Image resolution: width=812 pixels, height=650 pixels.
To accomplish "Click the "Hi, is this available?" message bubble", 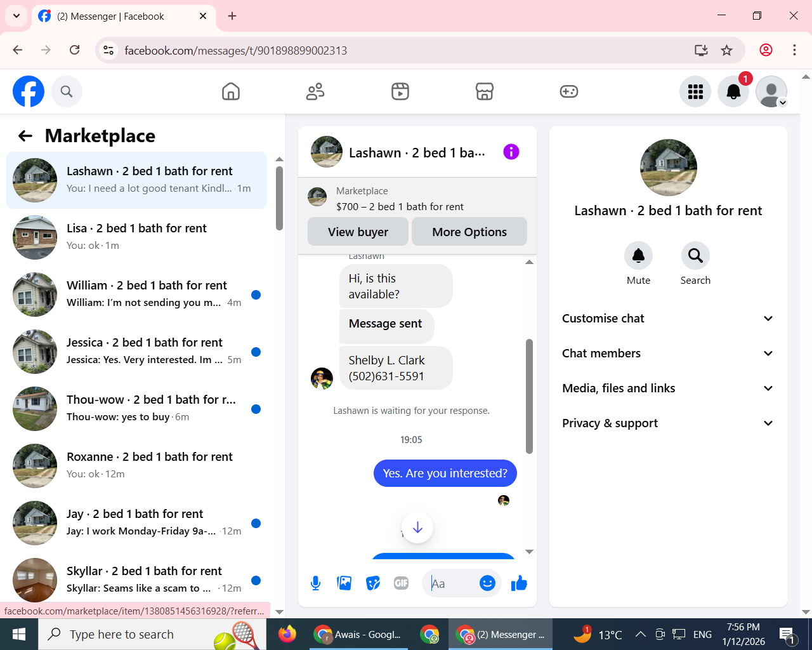I will click(396, 286).
